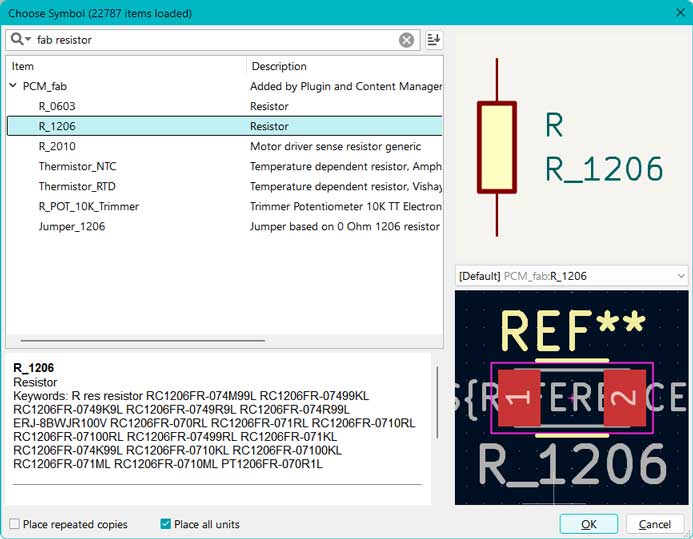This screenshot has height=539, width=693.
Task: Clear the search text with the X icon
Action: (406, 40)
